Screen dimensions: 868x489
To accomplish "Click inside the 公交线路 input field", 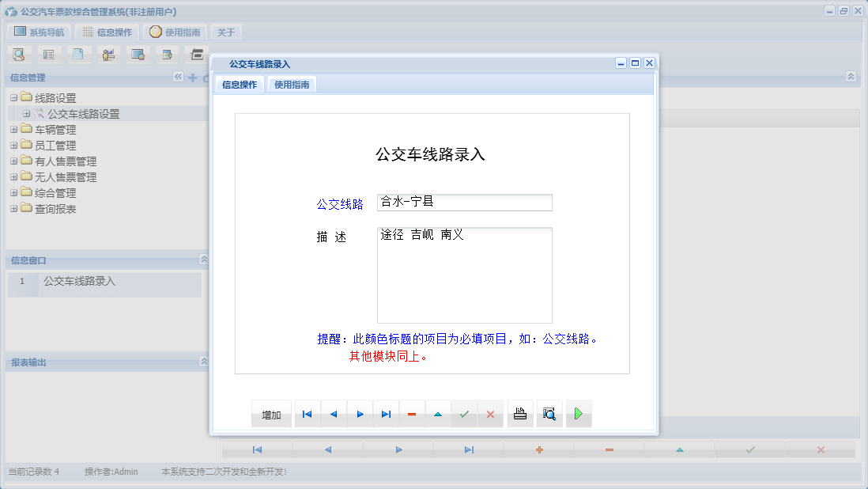I will (464, 203).
